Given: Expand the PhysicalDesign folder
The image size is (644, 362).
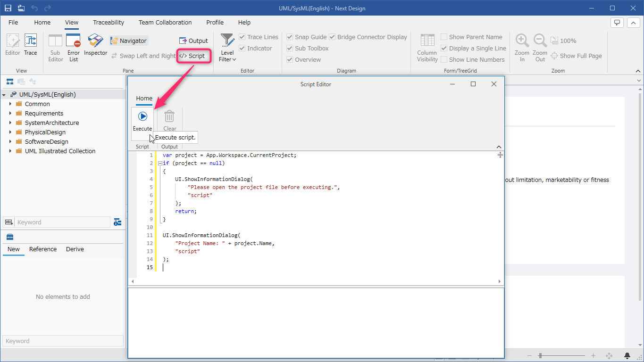Looking at the screenshot, I should [x=10, y=132].
